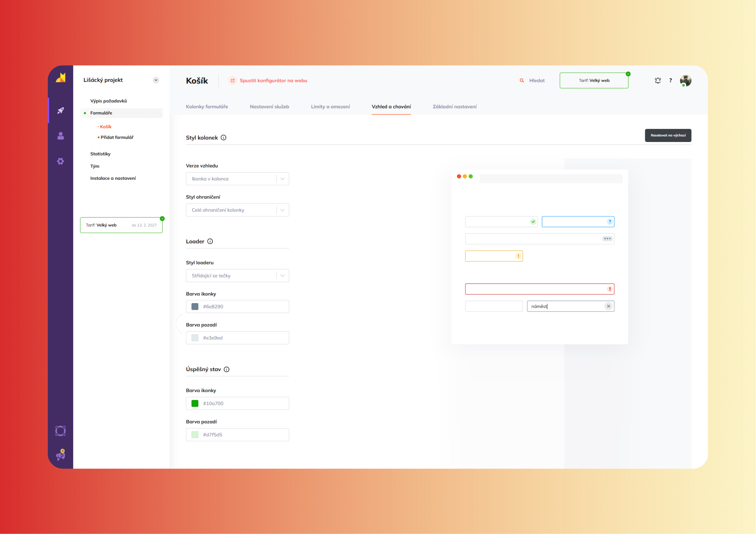Expand the Lišácký projekt project selector
Viewport: 756px width, 534px height.
[156, 80]
